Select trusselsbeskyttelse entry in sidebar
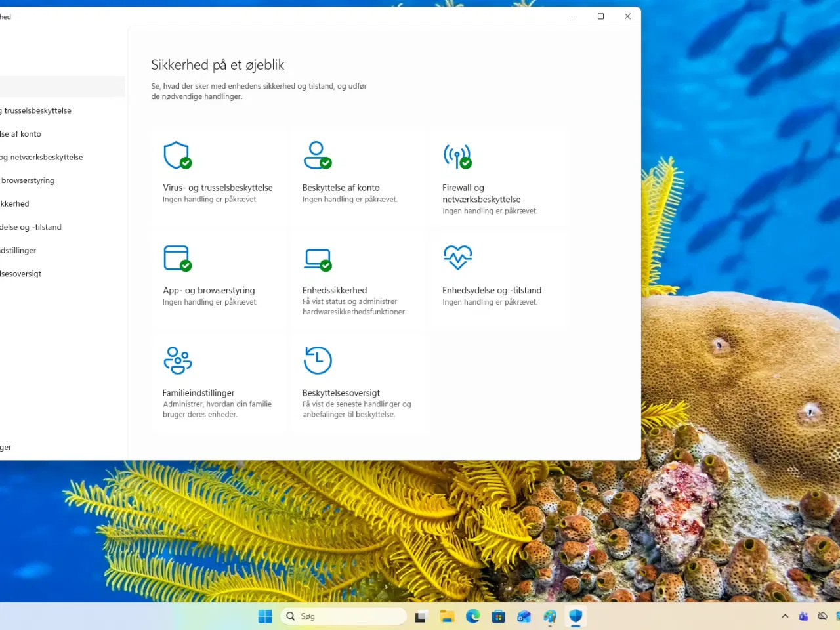Viewport: 840px width, 630px height. pyautogui.click(x=36, y=110)
